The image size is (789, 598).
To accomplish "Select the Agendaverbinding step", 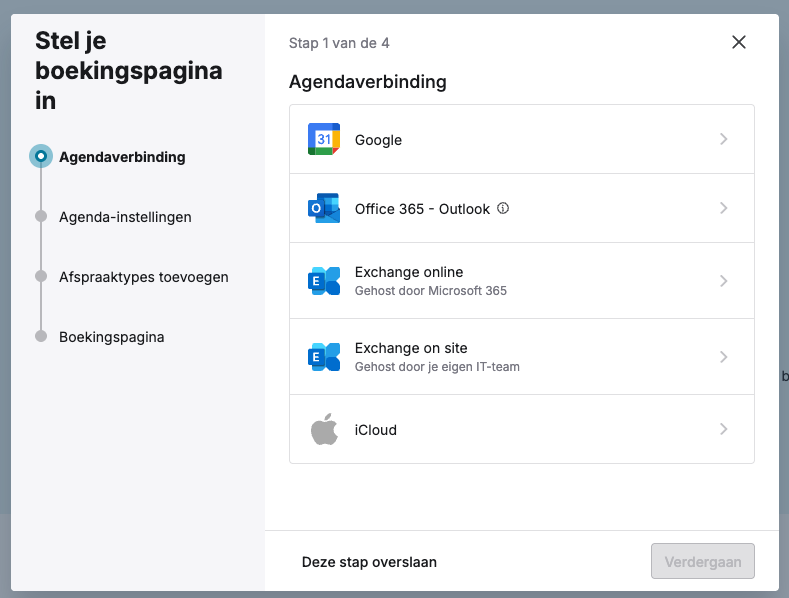I will click(x=122, y=157).
